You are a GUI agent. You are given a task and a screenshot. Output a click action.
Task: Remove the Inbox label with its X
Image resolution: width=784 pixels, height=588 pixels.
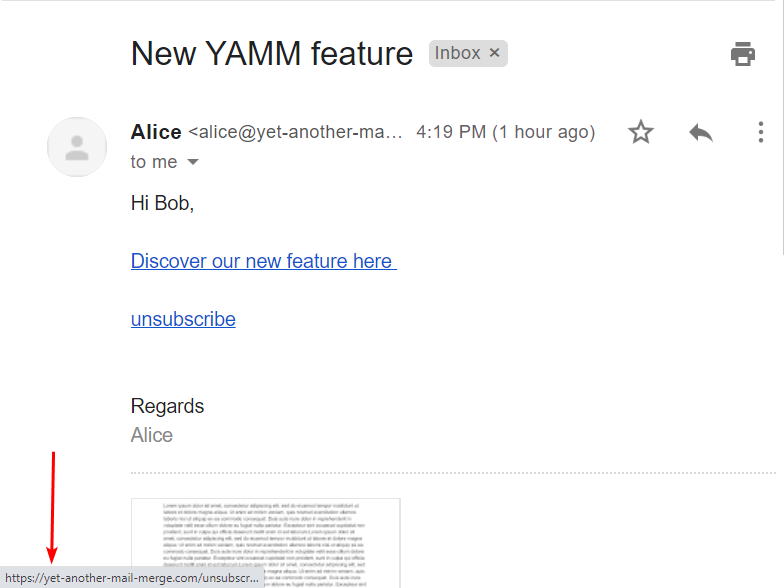pyautogui.click(x=494, y=53)
